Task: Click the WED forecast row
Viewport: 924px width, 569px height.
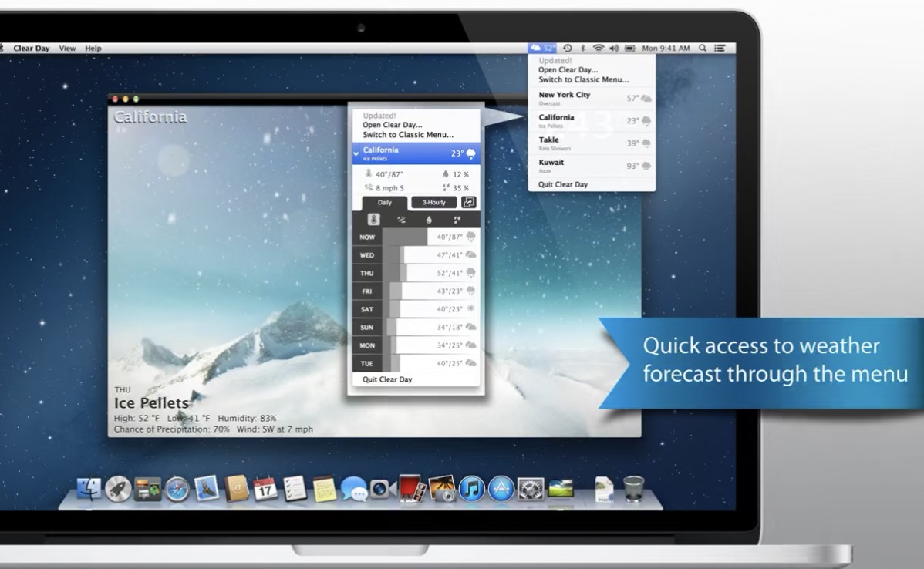Action: coord(416,255)
